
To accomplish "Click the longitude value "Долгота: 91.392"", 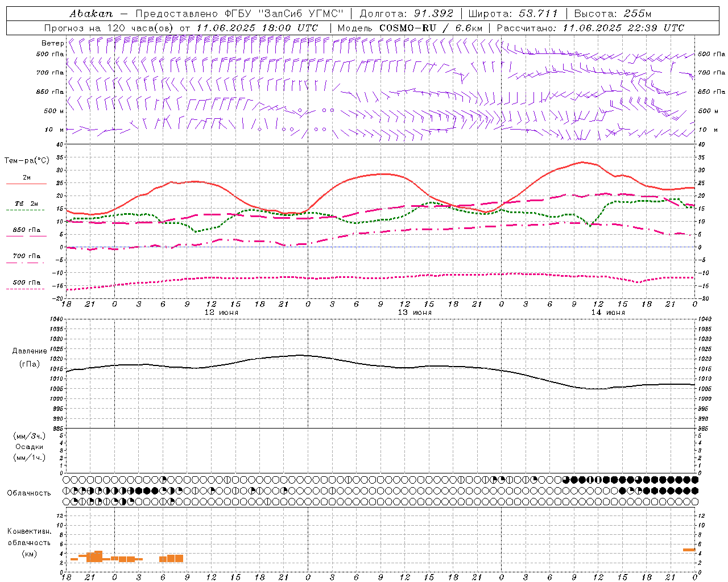I will pyautogui.click(x=407, y=14).
